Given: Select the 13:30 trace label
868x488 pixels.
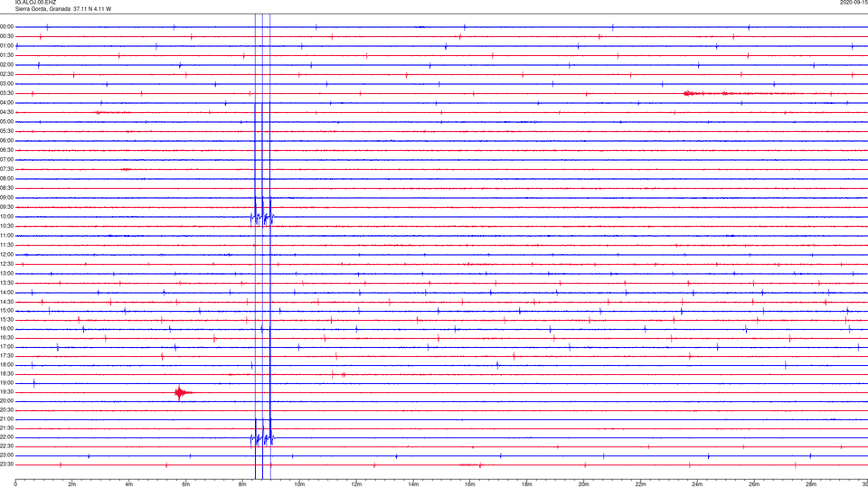Looking at the screenshot, I should coord(7,283).
